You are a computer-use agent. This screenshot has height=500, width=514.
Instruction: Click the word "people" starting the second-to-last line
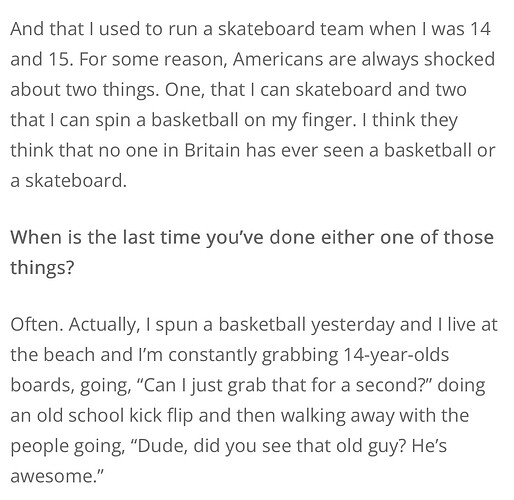[x=39, y=447]
